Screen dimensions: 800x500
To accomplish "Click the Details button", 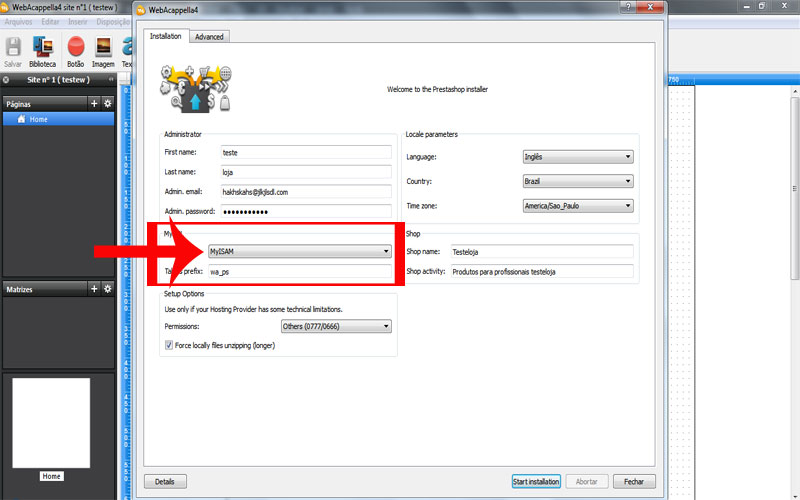I will click(x=165, y=481).
